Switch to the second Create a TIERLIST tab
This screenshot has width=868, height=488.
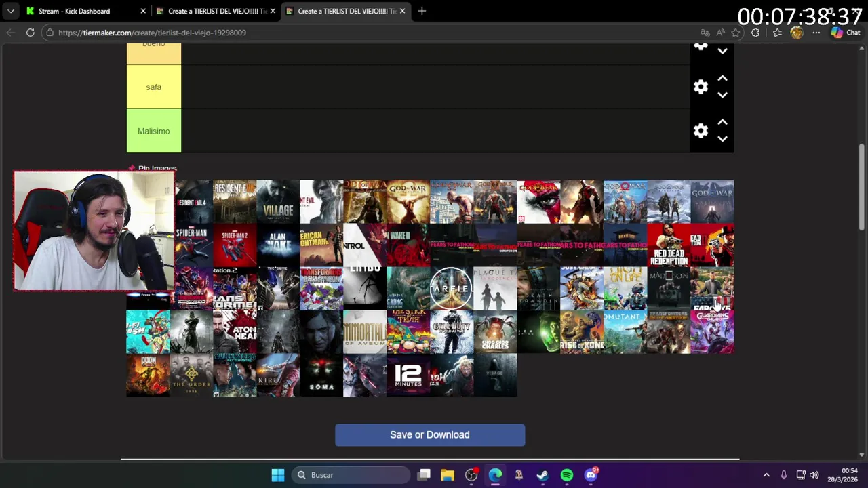click(x=347, y=11)
